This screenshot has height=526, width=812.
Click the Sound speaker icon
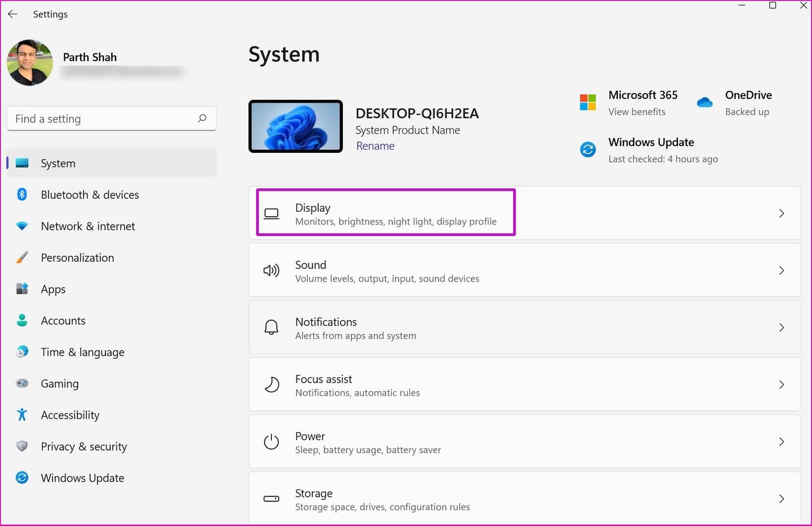(x=271, y=271)
